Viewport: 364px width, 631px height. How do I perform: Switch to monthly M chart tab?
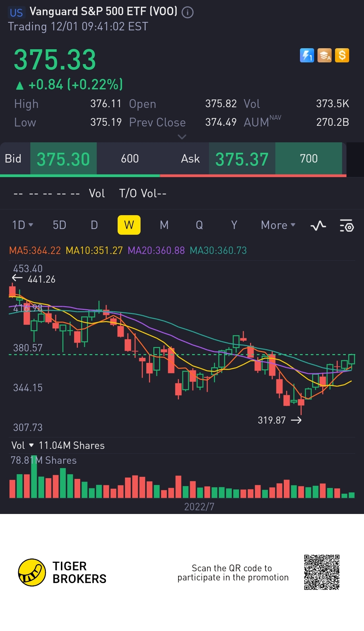click(x=164, y=225)
